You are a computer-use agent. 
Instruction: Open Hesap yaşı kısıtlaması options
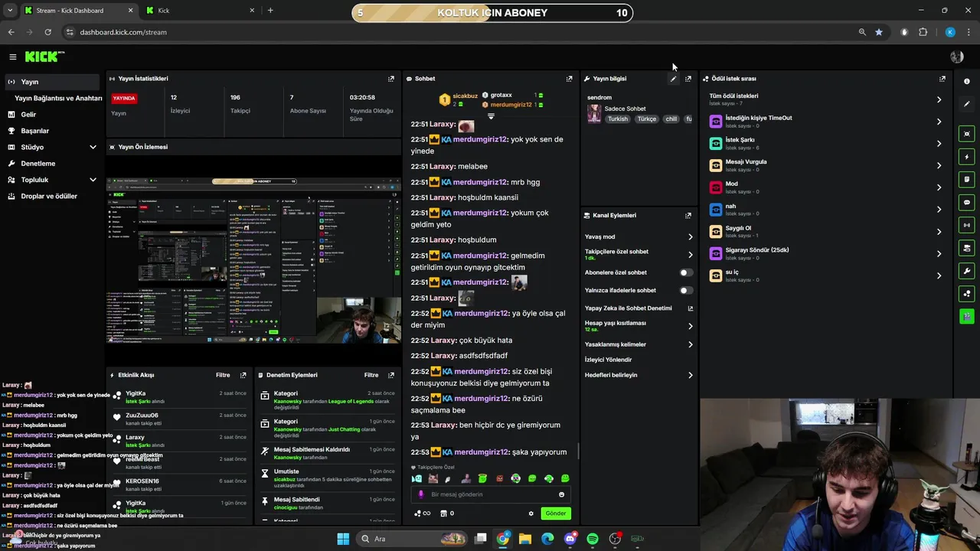(x=639, y=326)
